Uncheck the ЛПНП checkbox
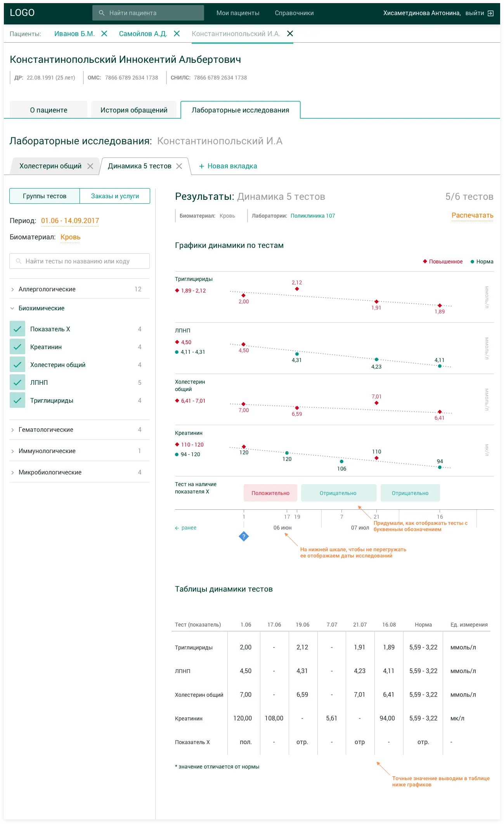The height and width of the screenshot is (824, 504). tap(17, 382)
